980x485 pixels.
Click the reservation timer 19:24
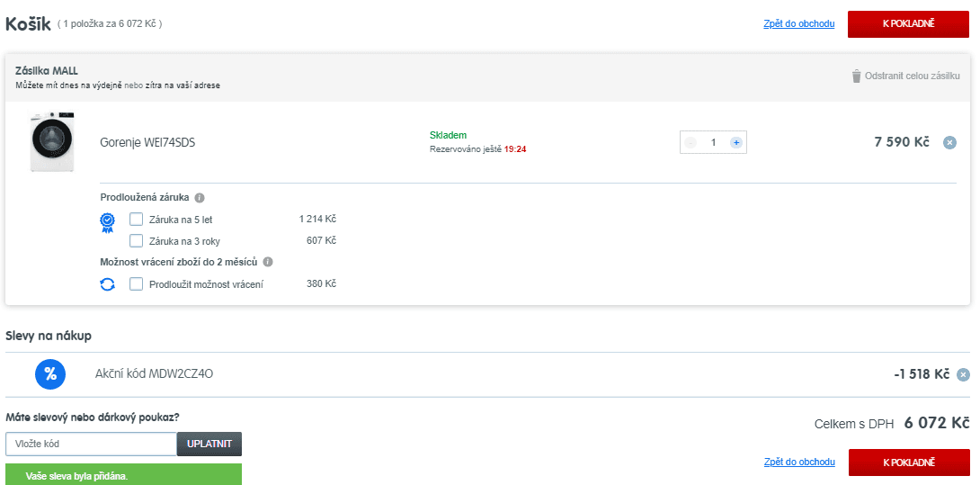coord(515,149)
